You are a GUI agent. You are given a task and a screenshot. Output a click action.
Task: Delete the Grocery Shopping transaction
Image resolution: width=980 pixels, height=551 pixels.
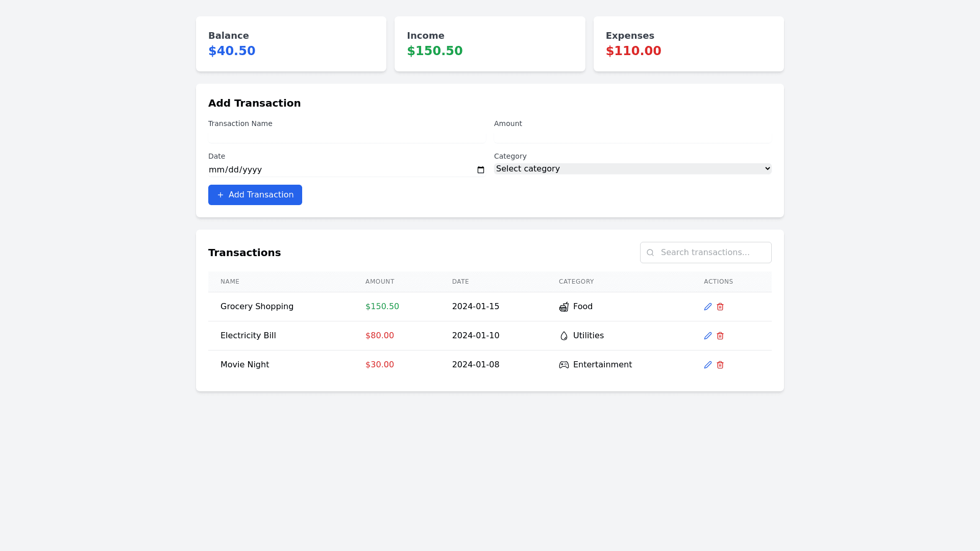tap(720, 307)
